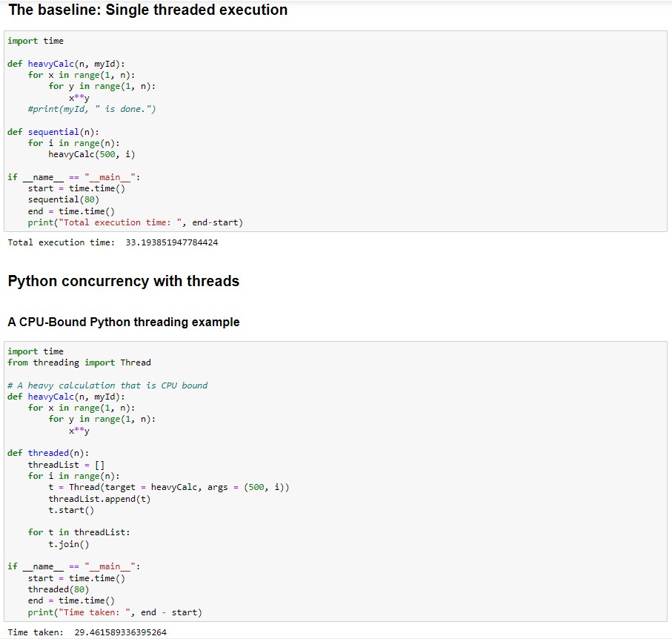Click heading 'The baseline: Single threaded execution'

click(x=148, y=10)
